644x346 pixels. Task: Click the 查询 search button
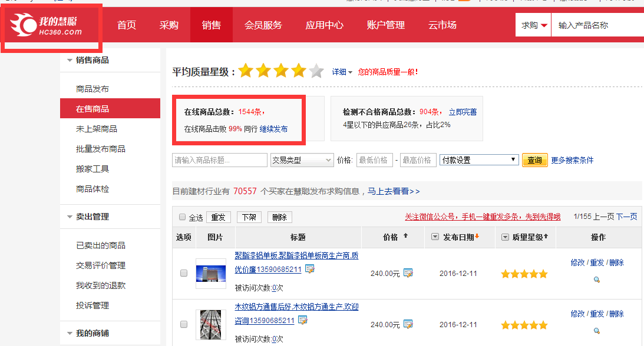point(534,159)
